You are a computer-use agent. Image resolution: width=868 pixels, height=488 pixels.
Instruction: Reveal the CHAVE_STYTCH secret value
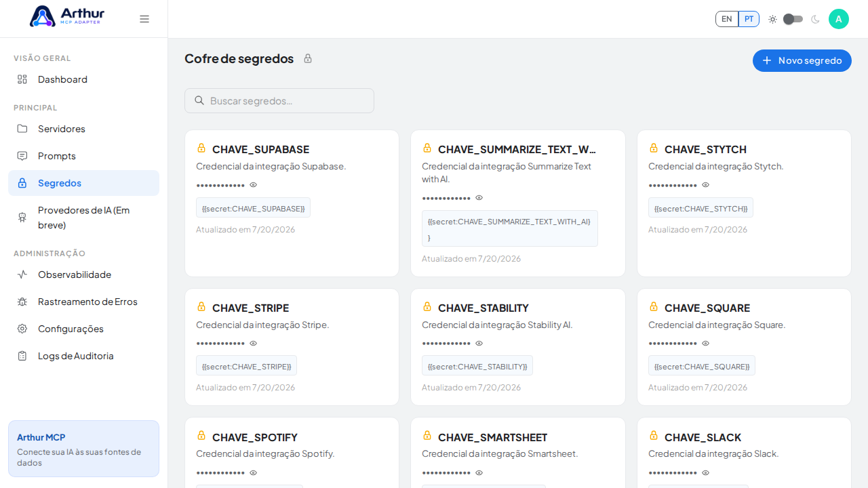[705, 185]
